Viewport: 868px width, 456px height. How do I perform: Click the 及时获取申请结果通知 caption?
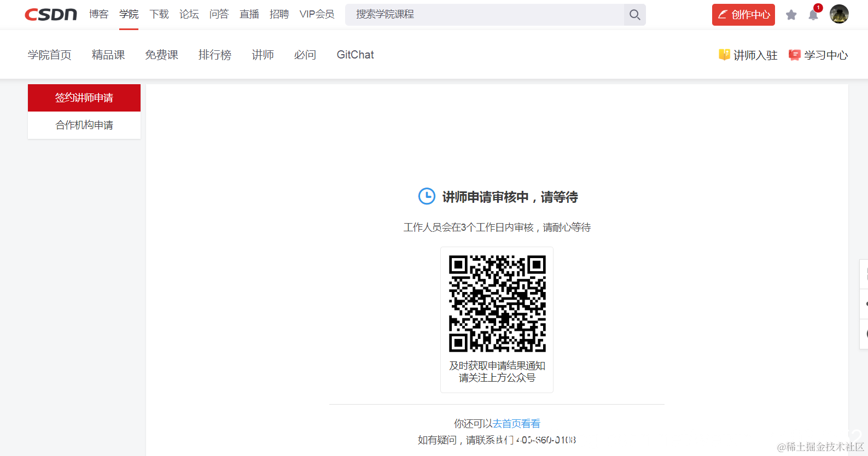click(497, 366)
